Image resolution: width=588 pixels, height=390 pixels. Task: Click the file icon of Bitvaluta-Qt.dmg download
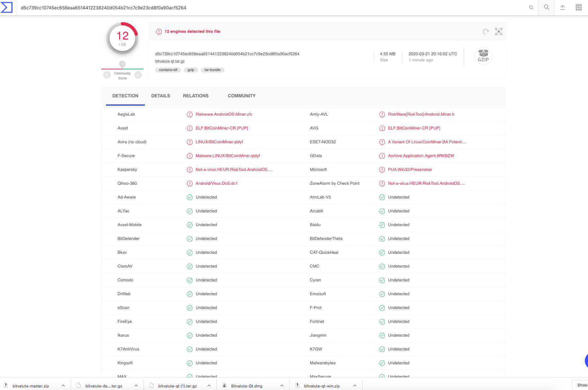click(224, 386)
